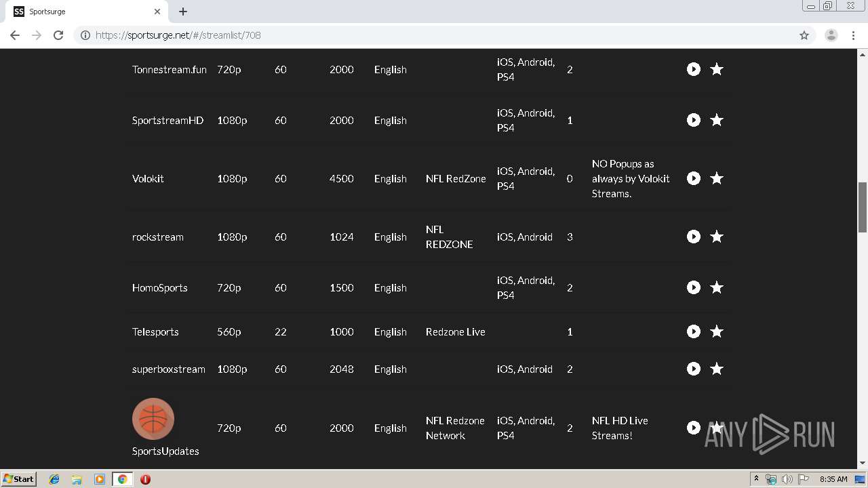Viewport: 868px width, 488px height.
Task: Open the Chrome profile avatar
Action: [x=831, y=35]
